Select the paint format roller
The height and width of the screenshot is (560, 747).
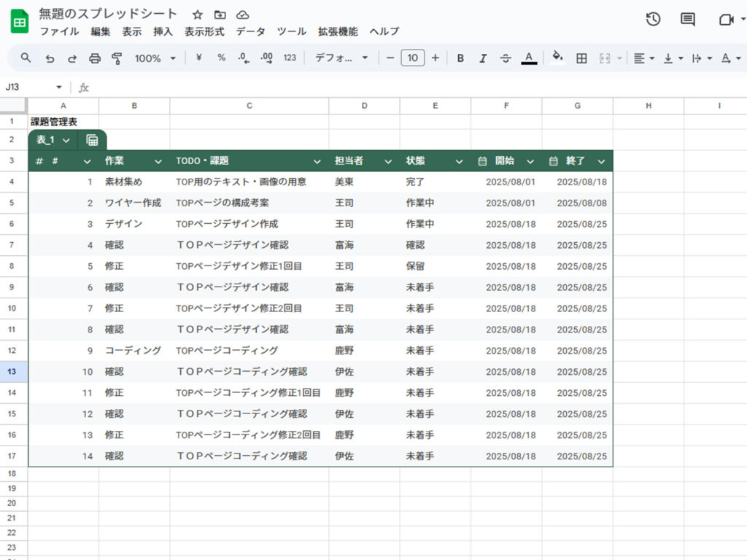tap(117, 58)
